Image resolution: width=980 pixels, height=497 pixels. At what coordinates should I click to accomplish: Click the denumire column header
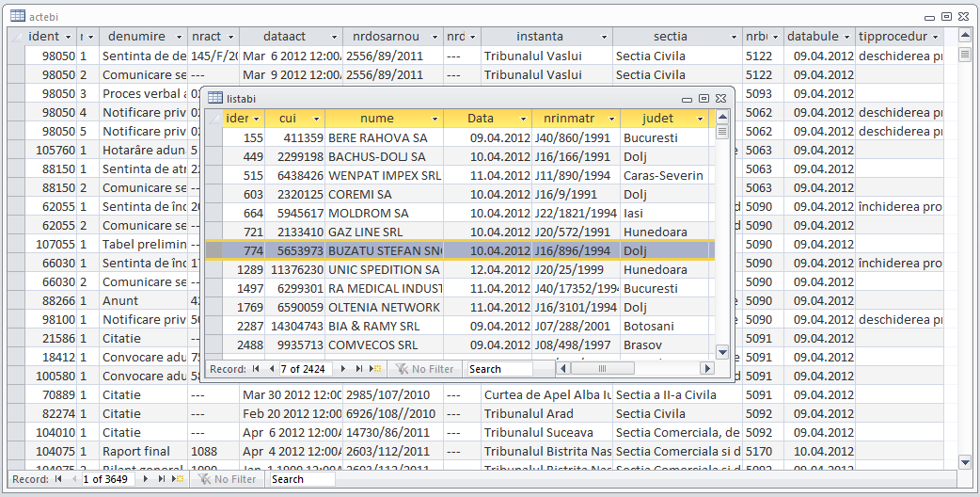click(135, 37)
